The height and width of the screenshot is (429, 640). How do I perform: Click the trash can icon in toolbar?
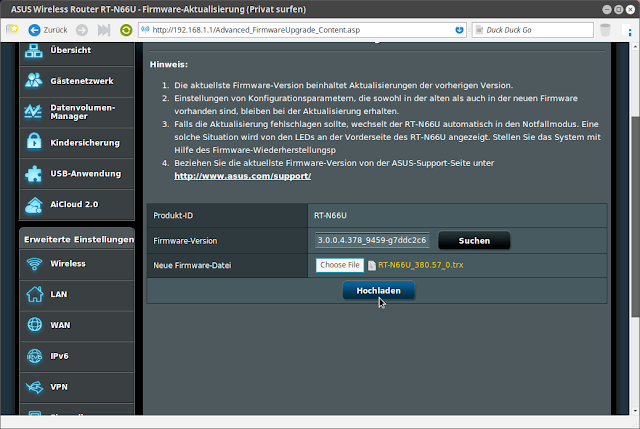coord(605,30)
